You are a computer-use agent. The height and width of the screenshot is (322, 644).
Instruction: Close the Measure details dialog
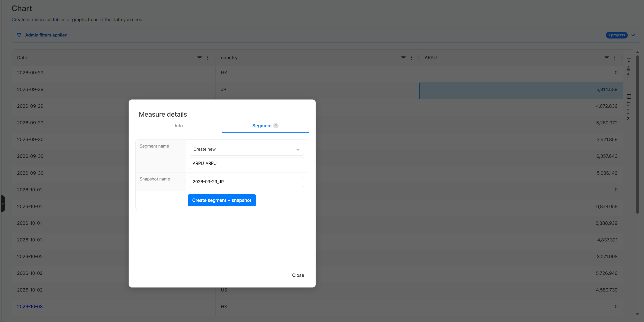[x=298, y=275]
